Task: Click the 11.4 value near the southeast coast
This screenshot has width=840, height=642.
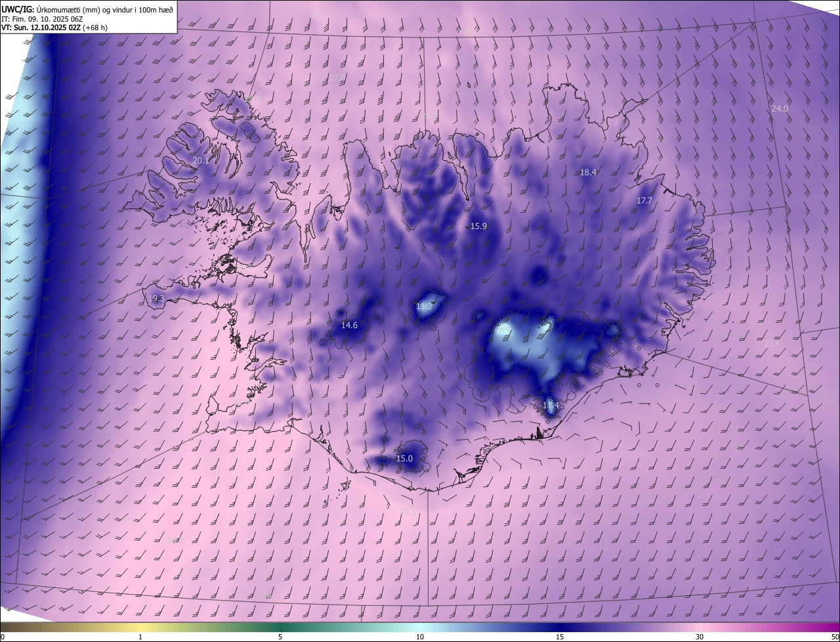Action: pyautogui.click(x=551, y=406)
